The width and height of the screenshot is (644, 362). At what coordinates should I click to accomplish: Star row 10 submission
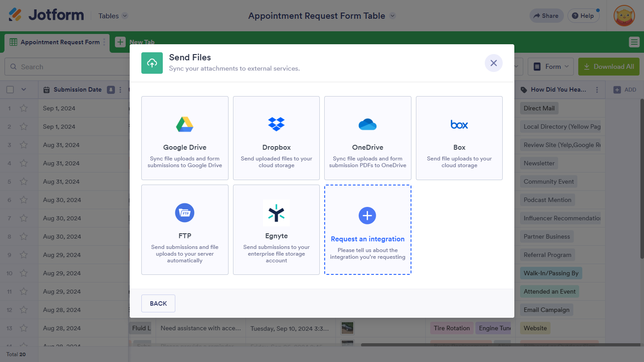coord(24,273)
